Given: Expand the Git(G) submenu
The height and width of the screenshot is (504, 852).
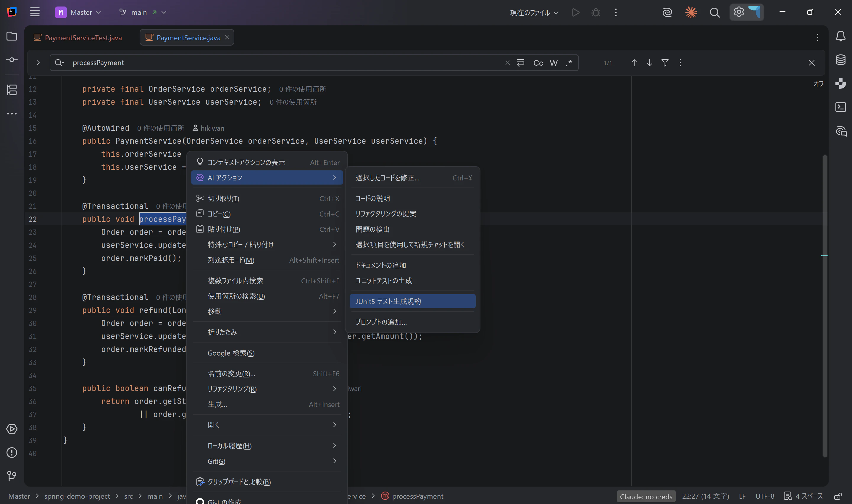Looking at the screenshot, I should pyautogui.click(x=267, y=461).
